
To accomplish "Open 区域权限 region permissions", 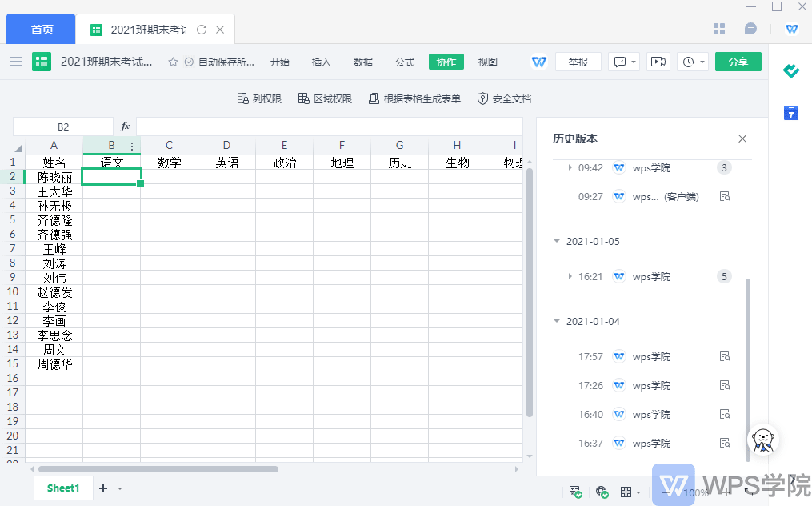I will pos(325,98).
